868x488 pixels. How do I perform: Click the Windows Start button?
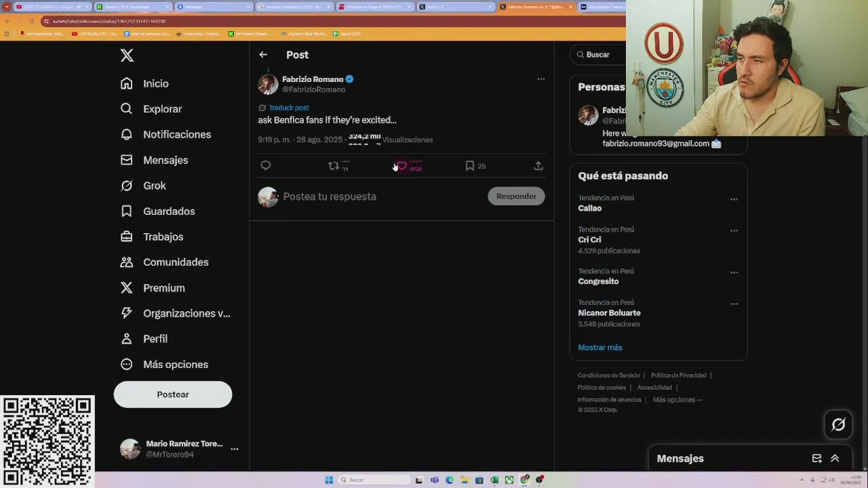click(329, 480)
